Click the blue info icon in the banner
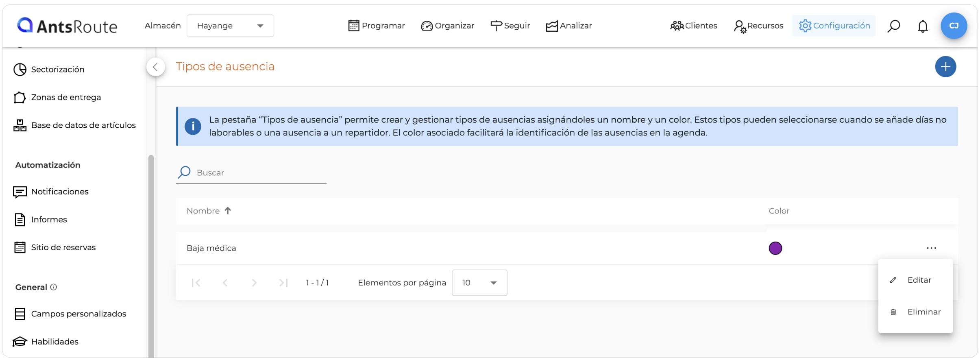 click(193, 126)
